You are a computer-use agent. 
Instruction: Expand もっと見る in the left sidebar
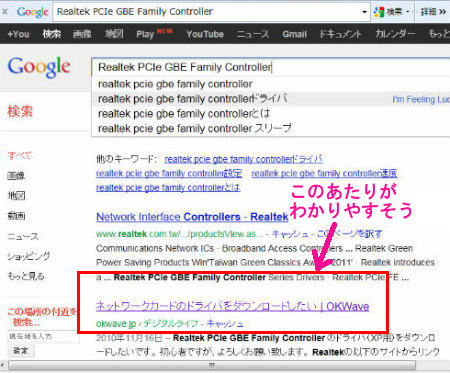26,276
